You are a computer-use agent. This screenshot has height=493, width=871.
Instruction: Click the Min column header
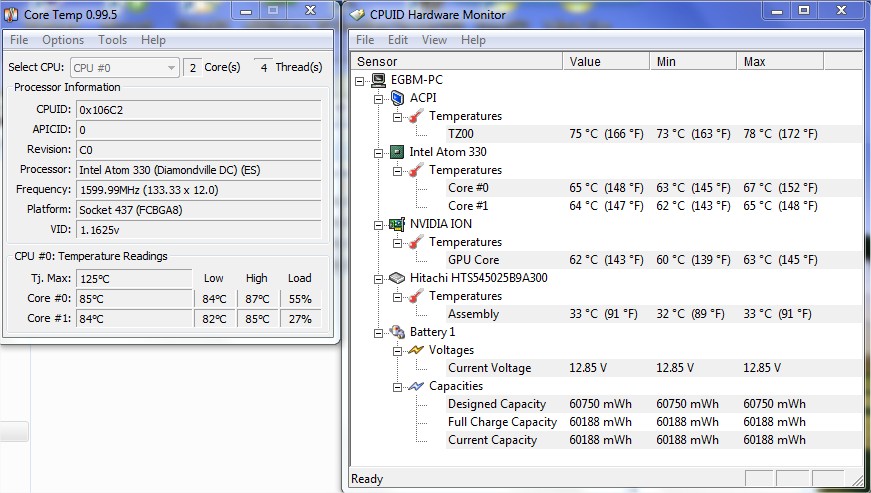[693, 61]
